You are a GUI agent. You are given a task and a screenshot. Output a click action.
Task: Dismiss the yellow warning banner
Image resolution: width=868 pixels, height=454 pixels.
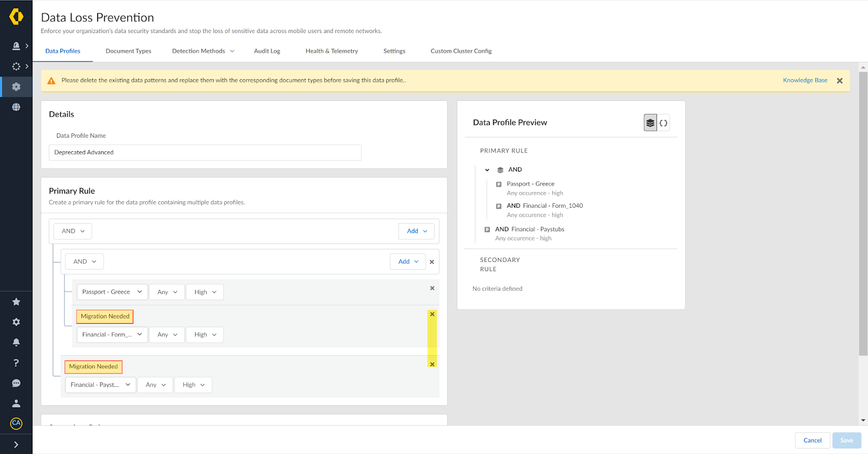pyautogui.click(x=839, y=81)
